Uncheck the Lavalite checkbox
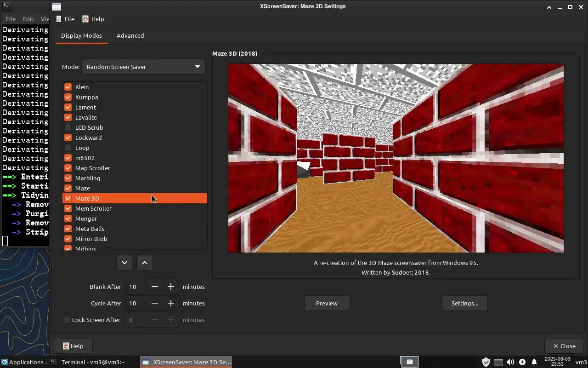The height and width of the screenshot is (368, 588). (x=68, y=117)
